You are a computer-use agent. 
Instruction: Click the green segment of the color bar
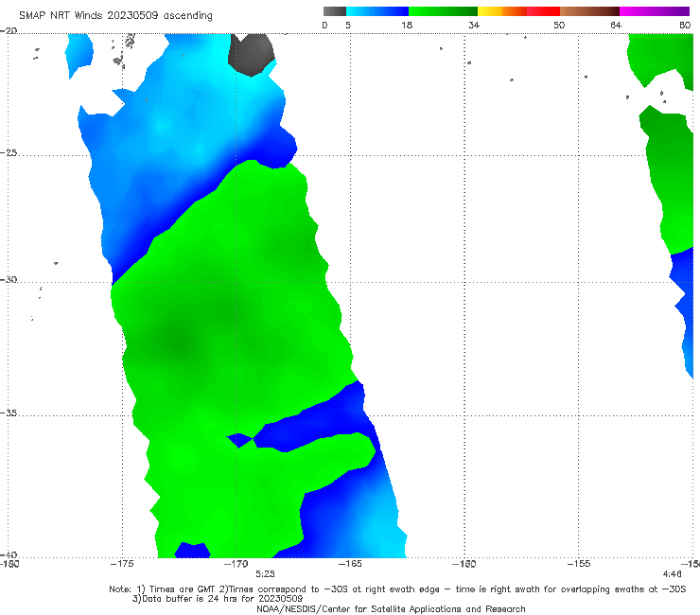[443, 11]
